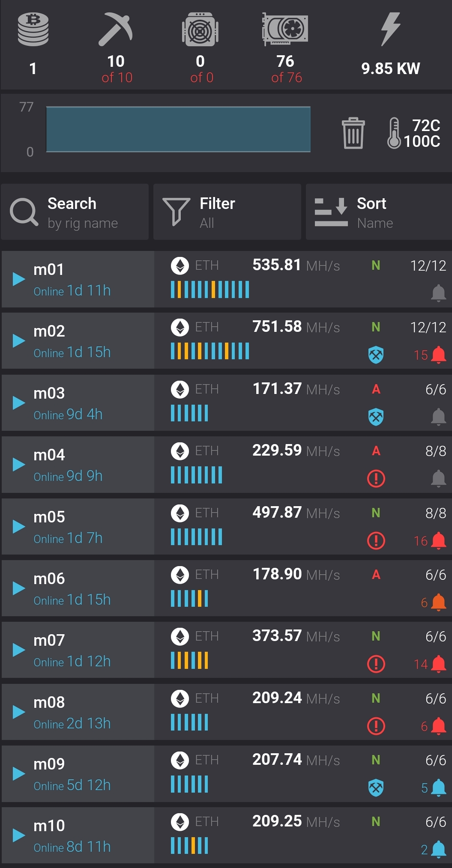Tap the thermometer temperature icon
Screen dimensions: 452x868
(394, 133)
